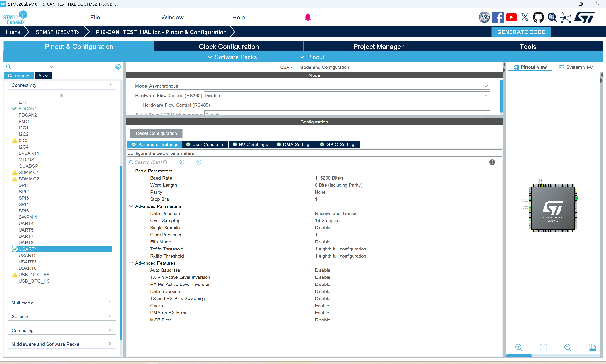Viewport: 606px width, 364px height.
Task: Click the info icon in parameter panel
Action: [492, 162]
